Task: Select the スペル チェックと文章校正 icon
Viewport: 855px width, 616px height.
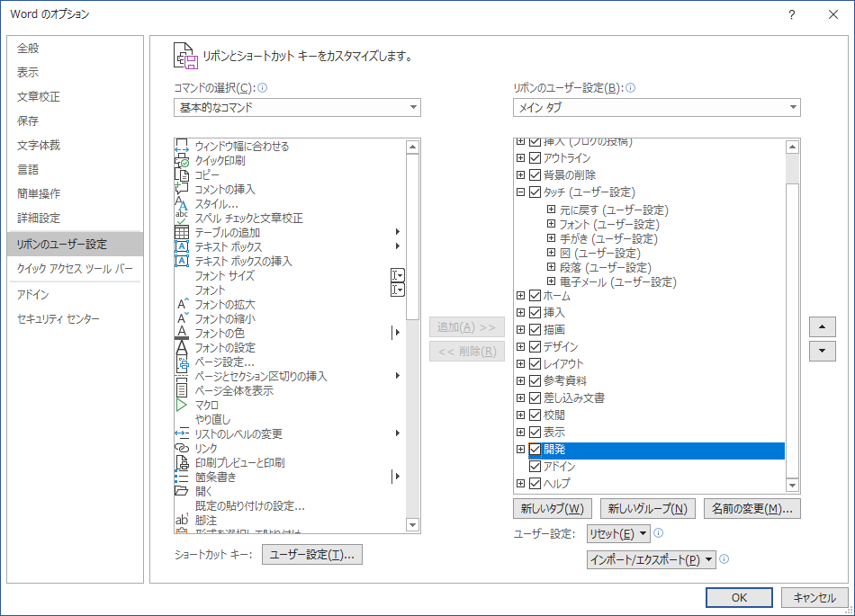Action: pos(182,218)
